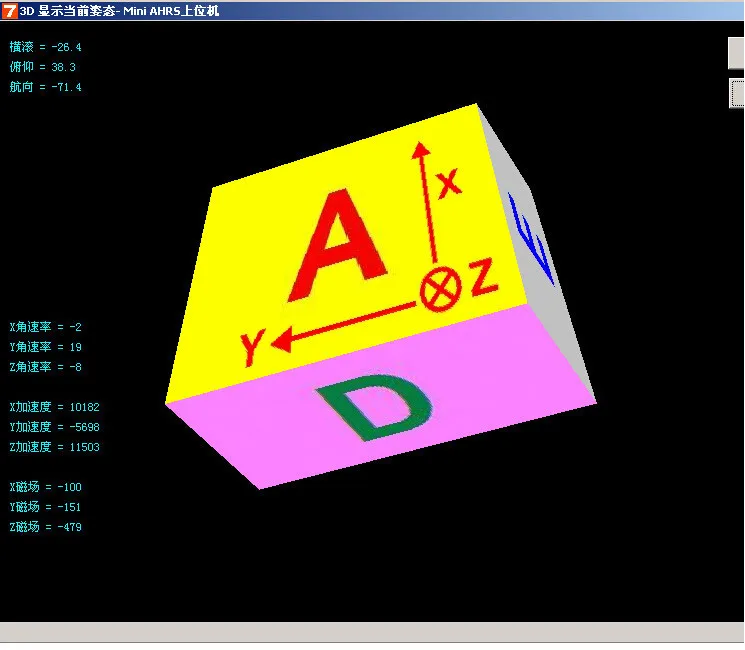Click the blue letter on gray cube face
The height and width of the screenshot is (650, 745).
[532, 239]
